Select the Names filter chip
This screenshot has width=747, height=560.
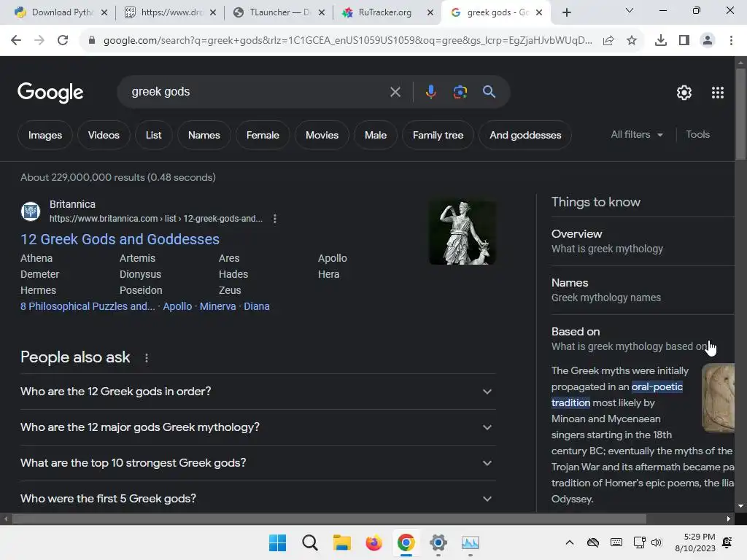pyautogui.click(x=204, y=135)
